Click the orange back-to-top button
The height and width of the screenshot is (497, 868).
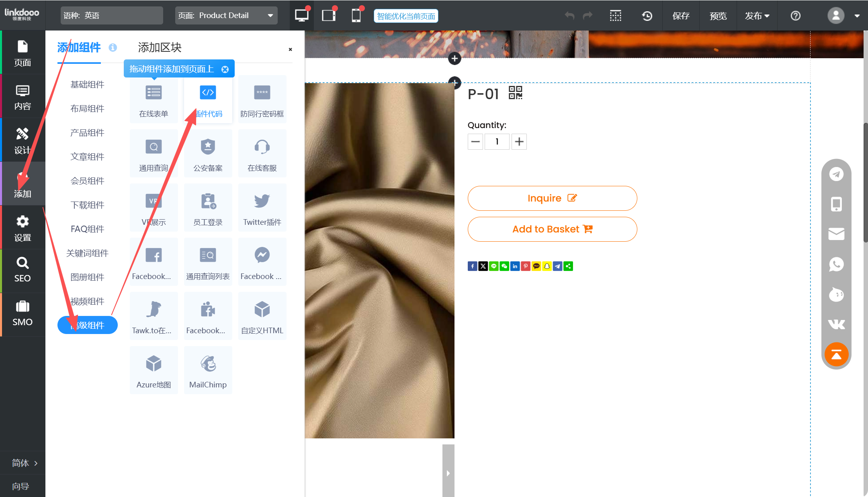(836, 354)
